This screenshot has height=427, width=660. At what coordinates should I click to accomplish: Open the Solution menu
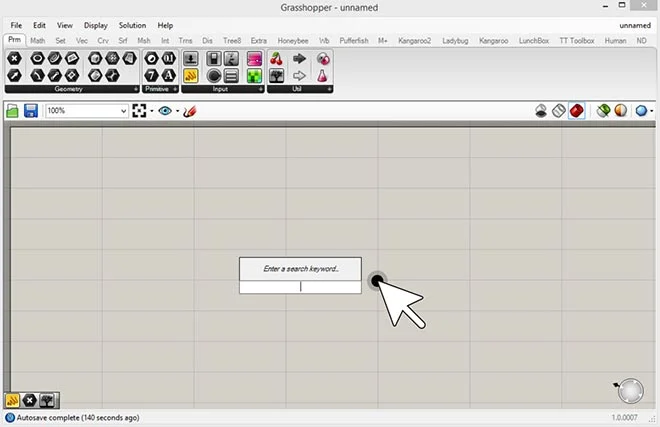(x=132, y=25)
